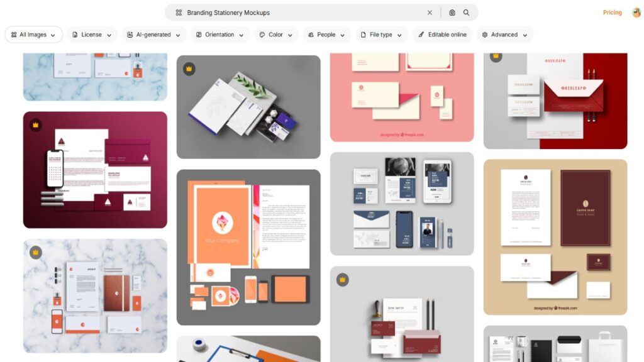
Task: Clear the search query using the X icon
Action: [x=430, y=12]
